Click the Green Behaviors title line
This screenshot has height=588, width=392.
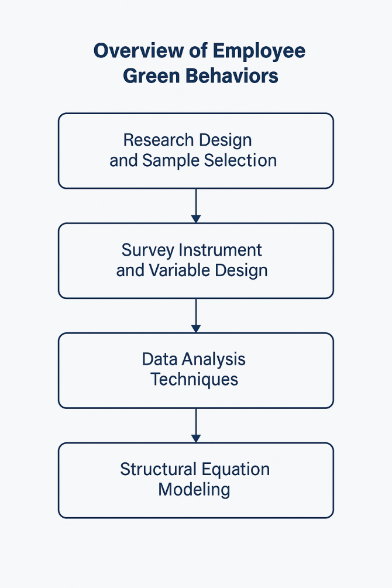(200, 75)
